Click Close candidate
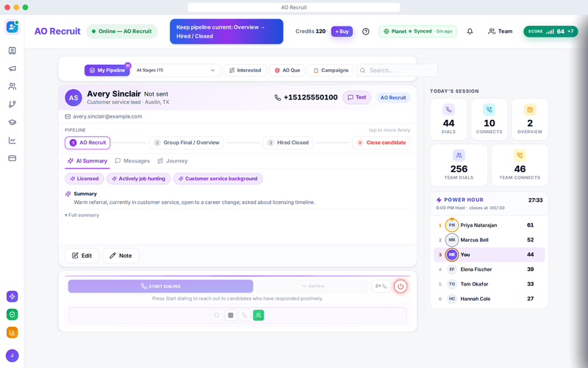Viewport: 588px width, 368px height. pos(381,143)
